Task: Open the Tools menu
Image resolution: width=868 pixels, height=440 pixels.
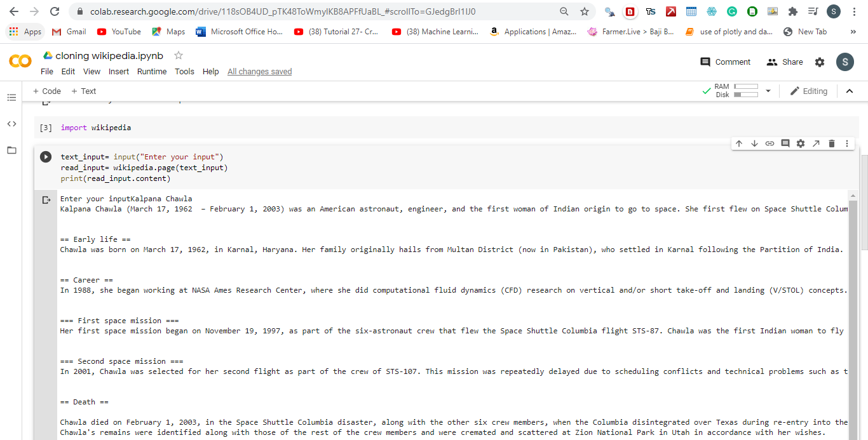Action: pos(185,72)
